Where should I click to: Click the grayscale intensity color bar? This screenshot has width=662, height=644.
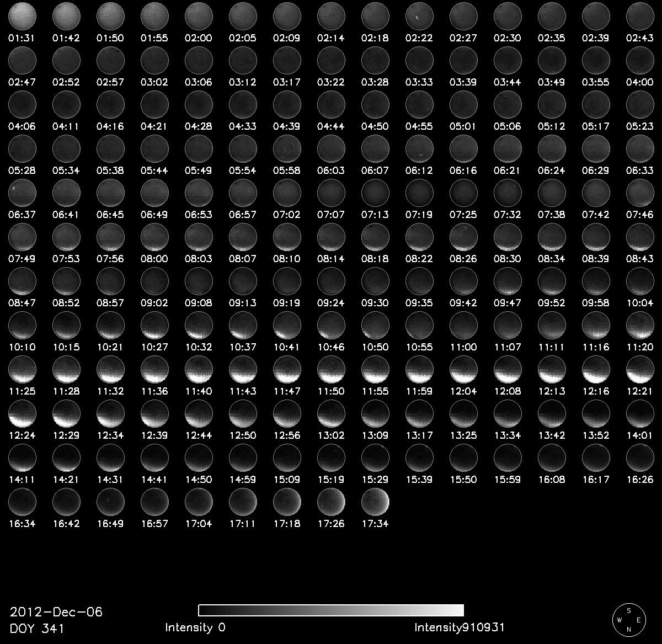point(331,610)
